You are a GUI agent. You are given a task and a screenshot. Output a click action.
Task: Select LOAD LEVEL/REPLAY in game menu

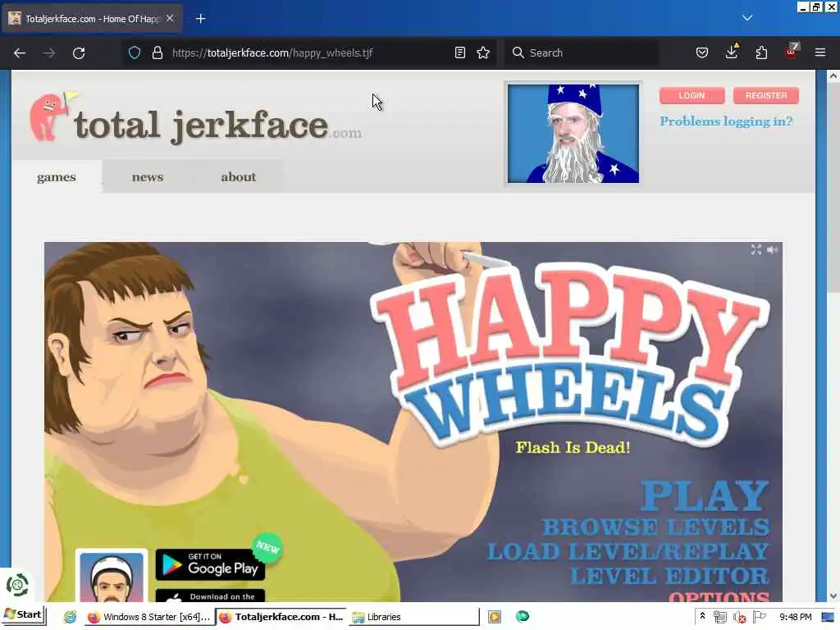628,552
